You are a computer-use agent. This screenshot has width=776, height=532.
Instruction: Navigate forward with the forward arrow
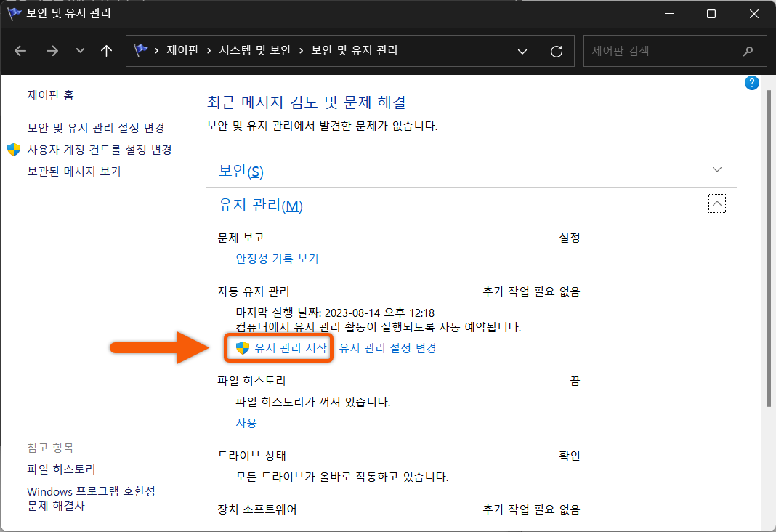coord(52,50)
